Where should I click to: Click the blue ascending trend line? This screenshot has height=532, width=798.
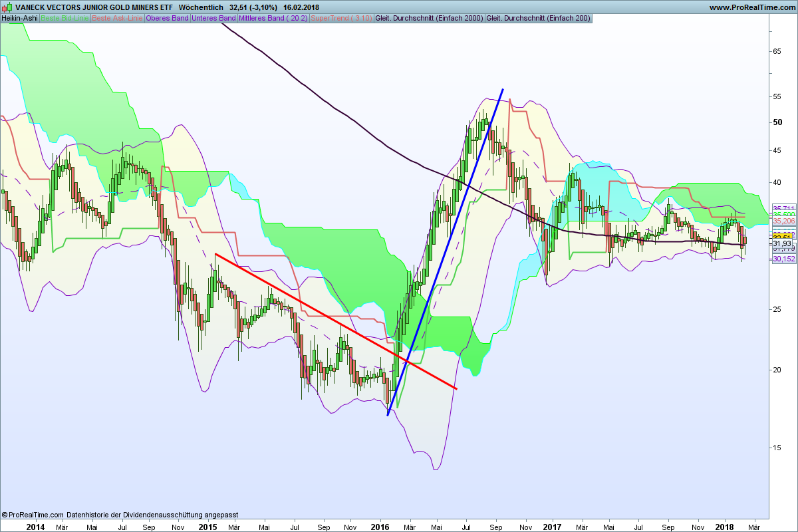[445, 252]
